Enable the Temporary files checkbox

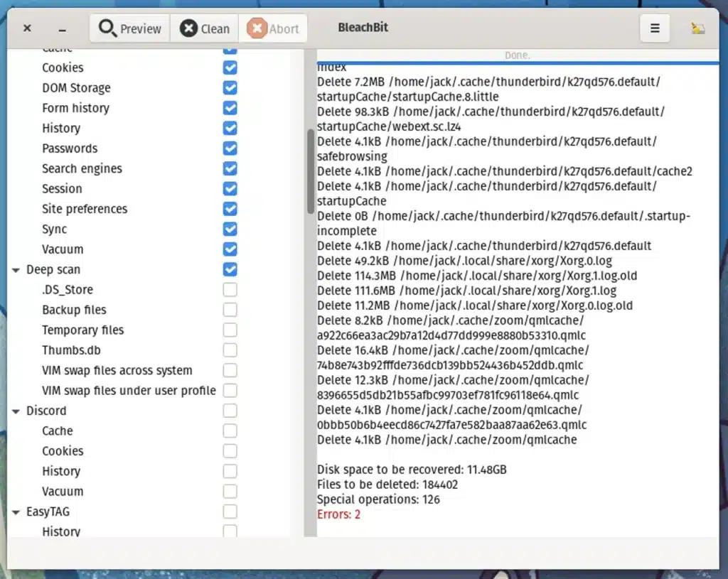[230, 330]
